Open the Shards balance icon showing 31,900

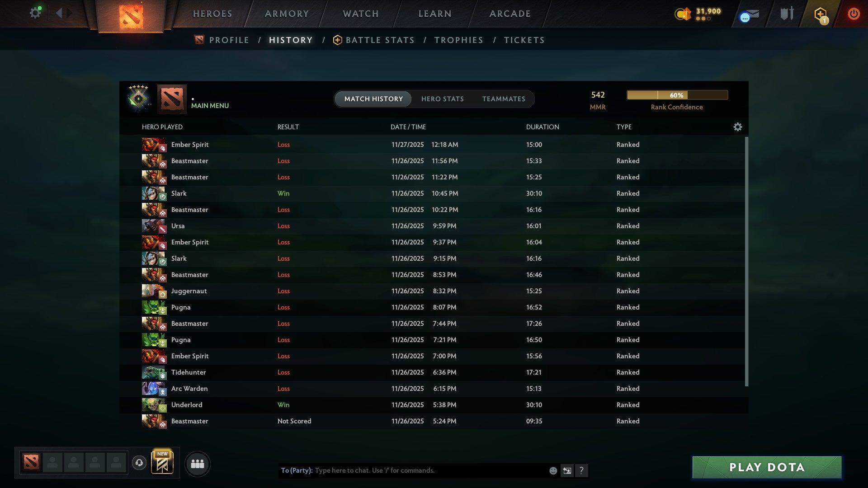684,14
